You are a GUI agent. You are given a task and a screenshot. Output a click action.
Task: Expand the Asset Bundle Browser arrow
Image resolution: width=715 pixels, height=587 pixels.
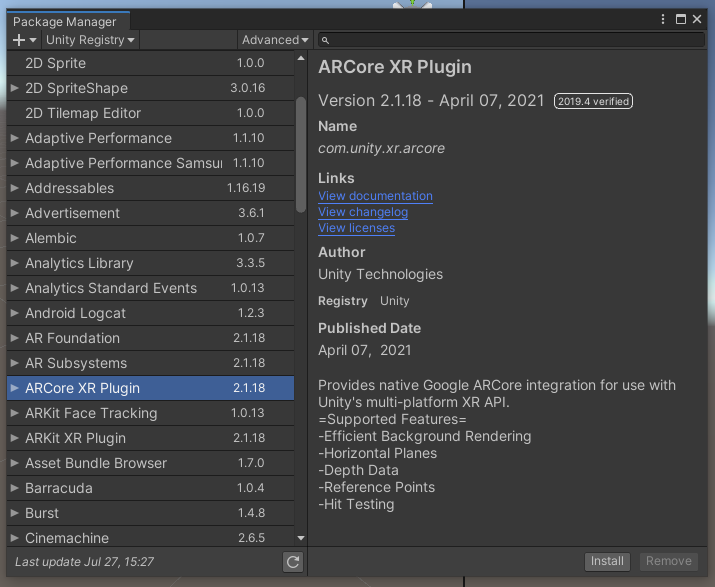pyautogui.click(x=15, y=463)
